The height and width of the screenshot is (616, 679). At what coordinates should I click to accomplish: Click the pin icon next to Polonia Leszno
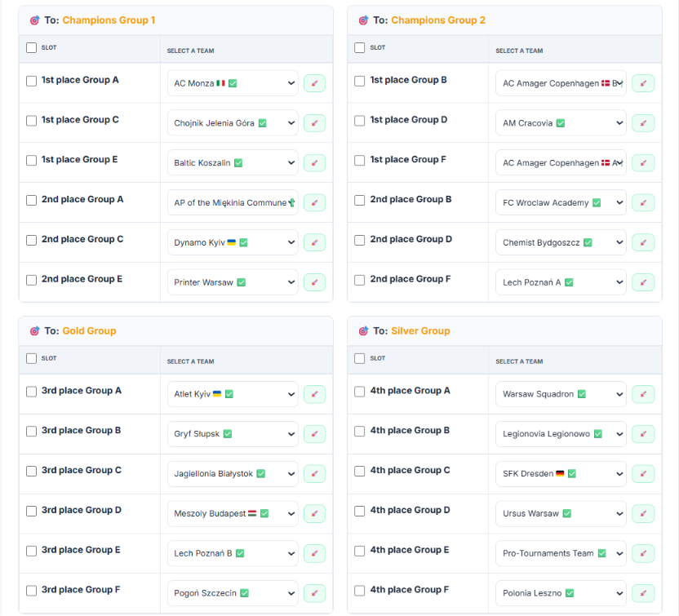point(643,593)
